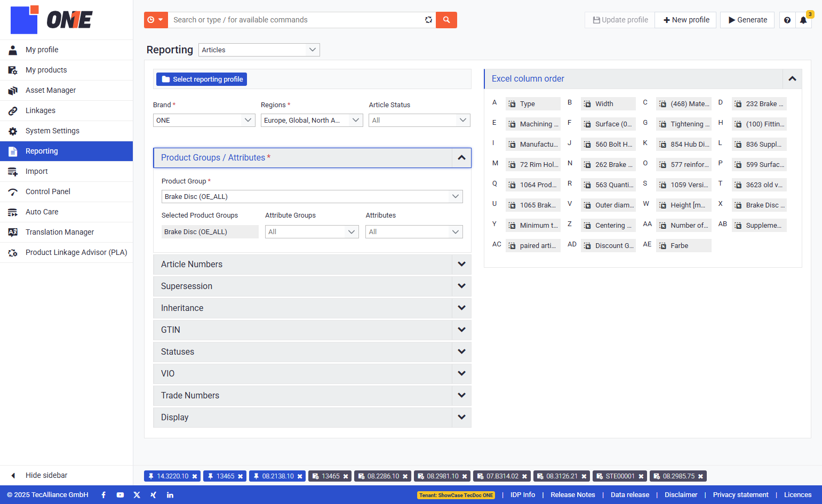This screenshot has width=822, height=504.
Task: Open the Reporting type Articles dropdown
Action: click(259, 50)
